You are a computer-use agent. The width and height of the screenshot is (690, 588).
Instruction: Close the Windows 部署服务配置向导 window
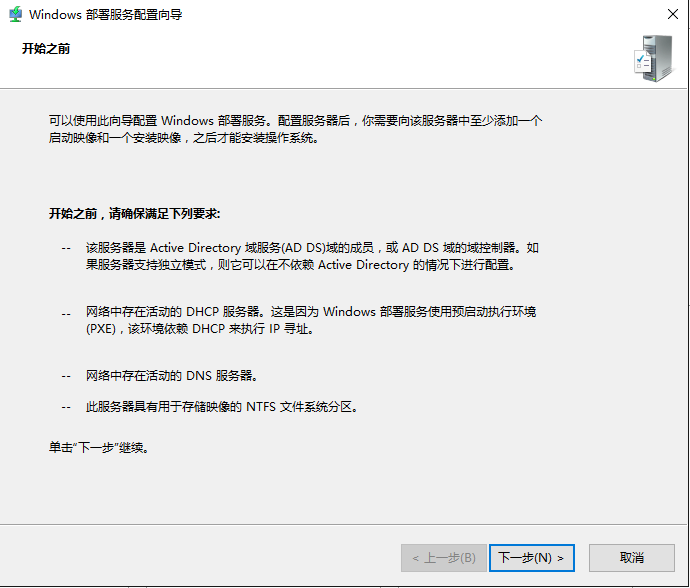(x=672, y=14)
